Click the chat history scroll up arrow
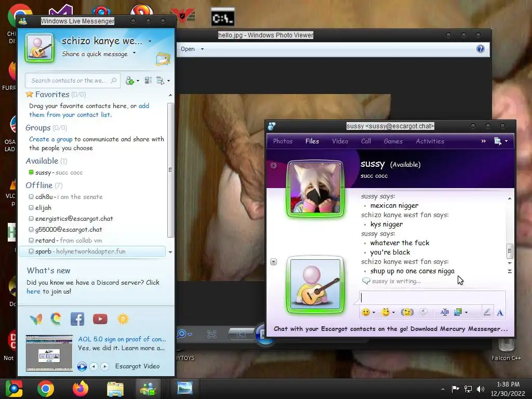Image resolution: width=532 pixels, height=399 pixels. pos(510,198)
